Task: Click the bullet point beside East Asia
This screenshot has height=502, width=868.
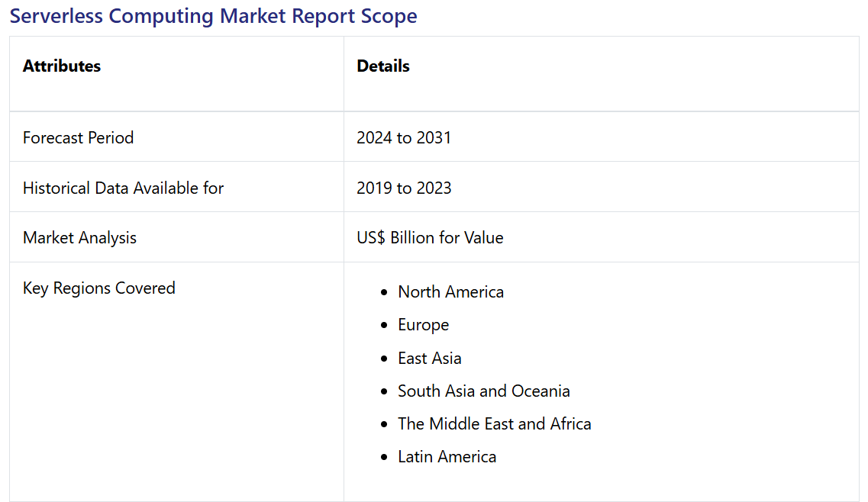Action: (x=384, y=359)
